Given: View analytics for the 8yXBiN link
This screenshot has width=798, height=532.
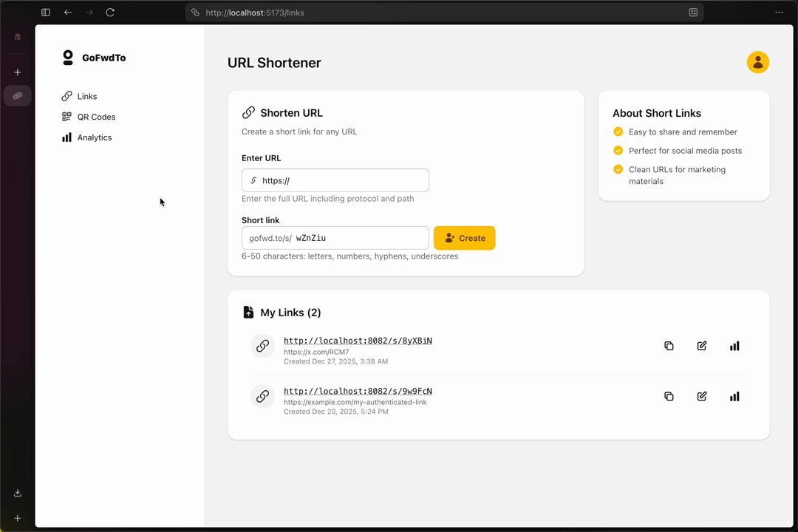Looking at the screenshot, I should pyautogui.click(x=734, y=346).
